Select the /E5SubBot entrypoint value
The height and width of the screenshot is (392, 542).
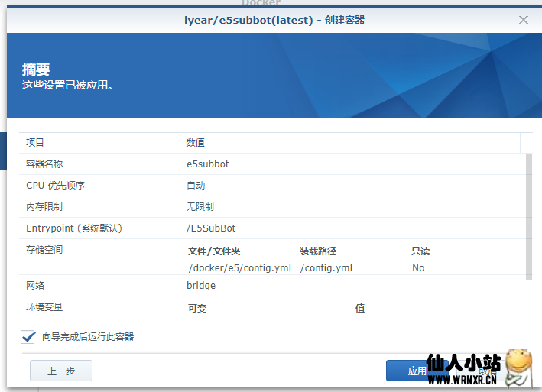pyautogui.click(x=211, y=228)
